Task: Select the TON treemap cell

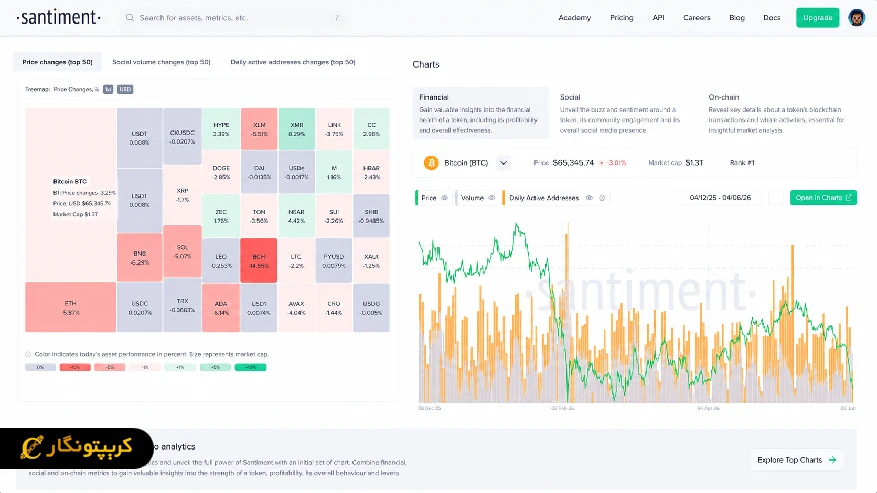Action: pos(259,216)
